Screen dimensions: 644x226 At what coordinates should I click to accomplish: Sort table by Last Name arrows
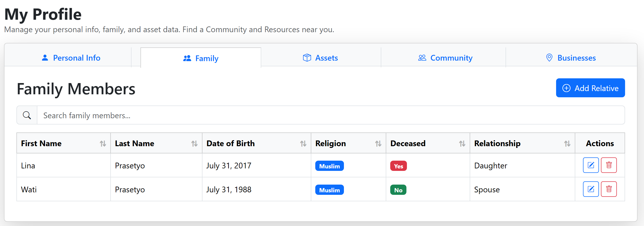point(194,144)
